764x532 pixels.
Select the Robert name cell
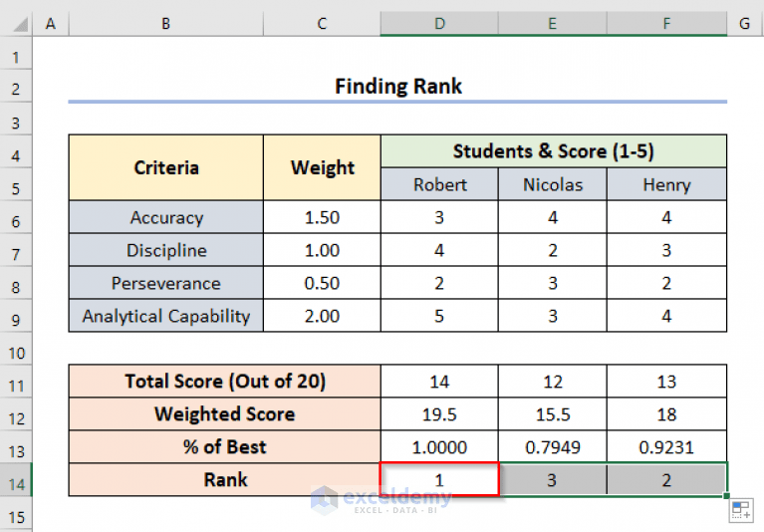[x=439, y=184]
